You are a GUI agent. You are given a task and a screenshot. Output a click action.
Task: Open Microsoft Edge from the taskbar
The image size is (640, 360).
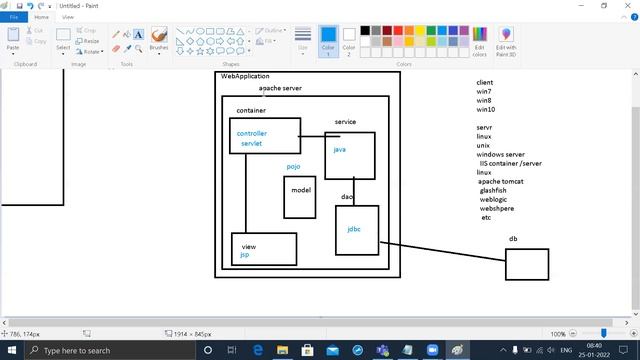[x=258, y=350]
